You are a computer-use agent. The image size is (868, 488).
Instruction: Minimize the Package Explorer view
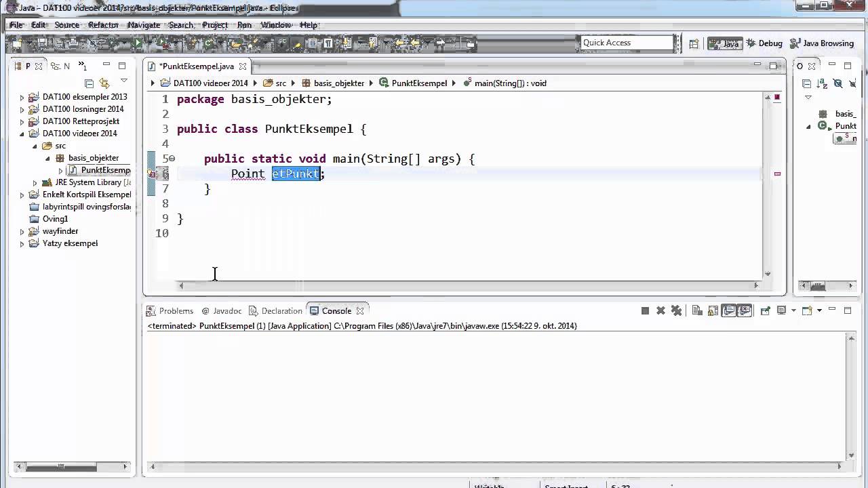coord(106,66)
